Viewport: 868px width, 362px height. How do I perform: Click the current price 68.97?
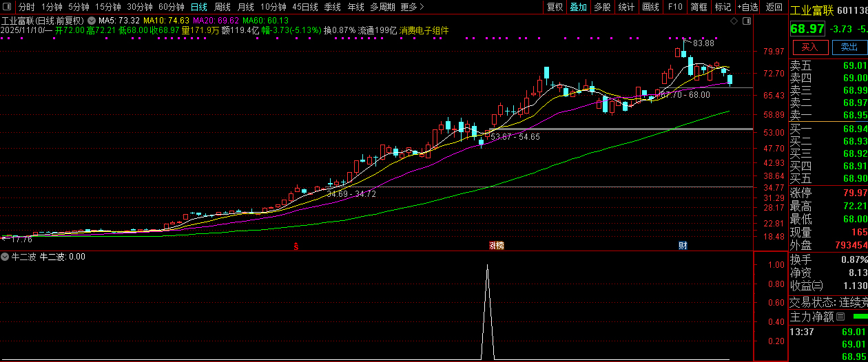tap(807, 29)
